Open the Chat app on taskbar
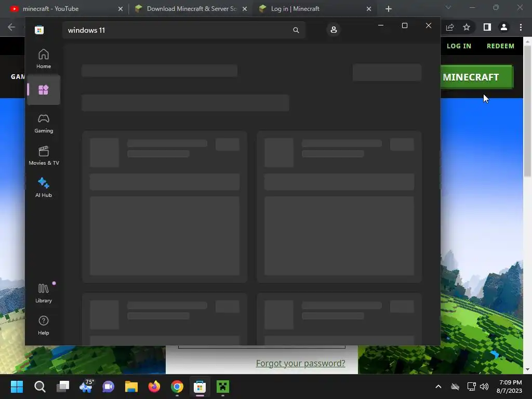 [109, 387]
